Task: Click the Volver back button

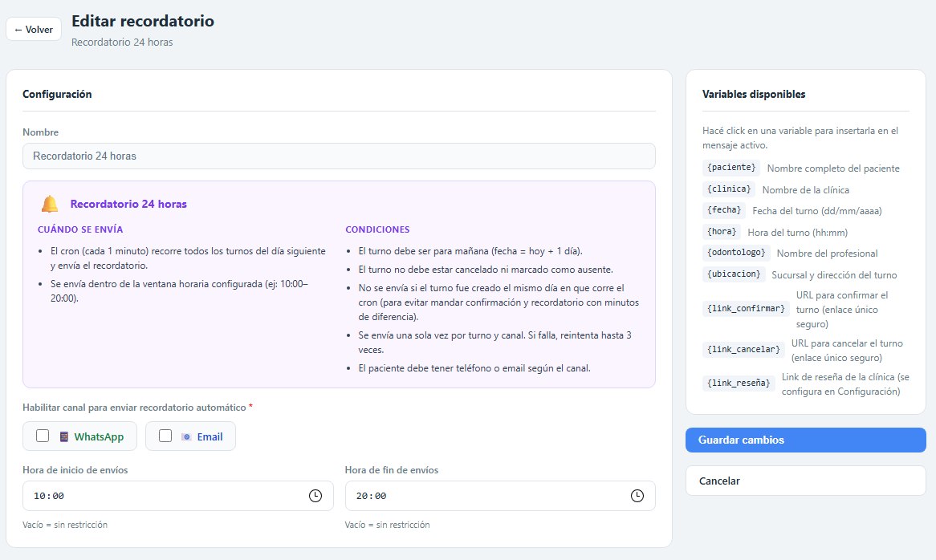Action: pyautogui.click(x=34, y=29)
